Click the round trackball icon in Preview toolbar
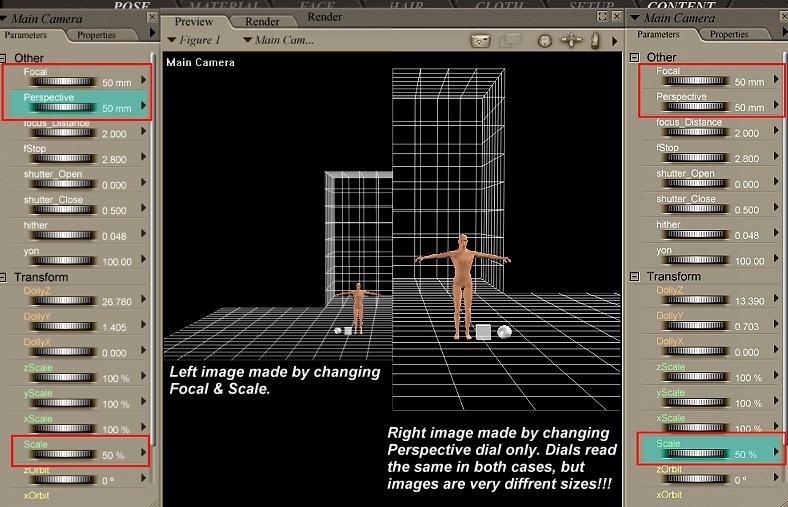 545,41
